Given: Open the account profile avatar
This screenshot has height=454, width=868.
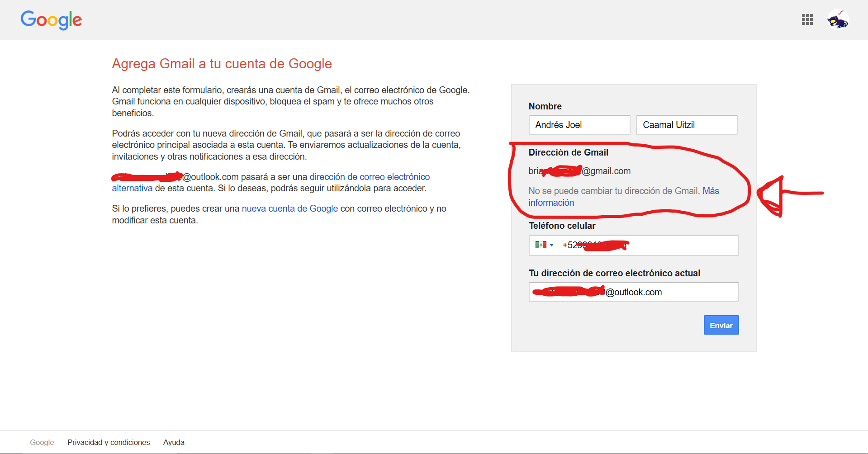Looking at the screenshot, I should 838,19.
